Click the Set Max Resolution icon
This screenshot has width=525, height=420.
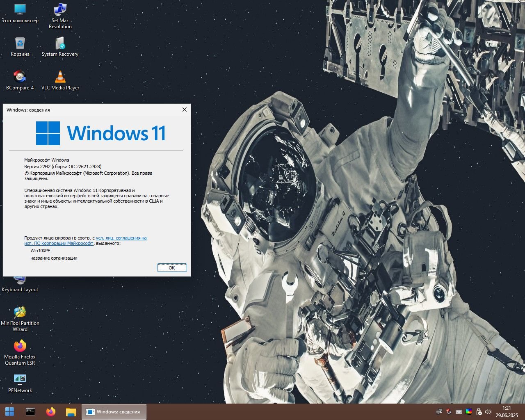[x=60, y=10]
